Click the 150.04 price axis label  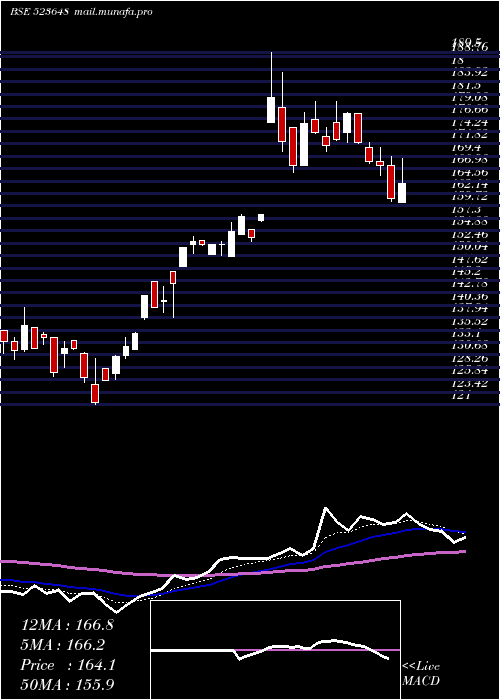(470, 246)
